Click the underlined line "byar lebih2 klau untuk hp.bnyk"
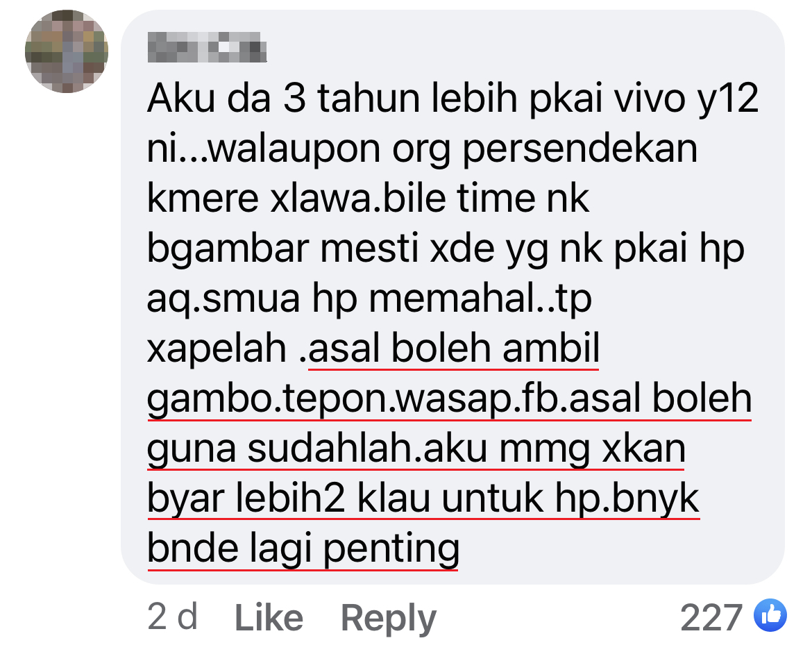 [x=423, y=499]
